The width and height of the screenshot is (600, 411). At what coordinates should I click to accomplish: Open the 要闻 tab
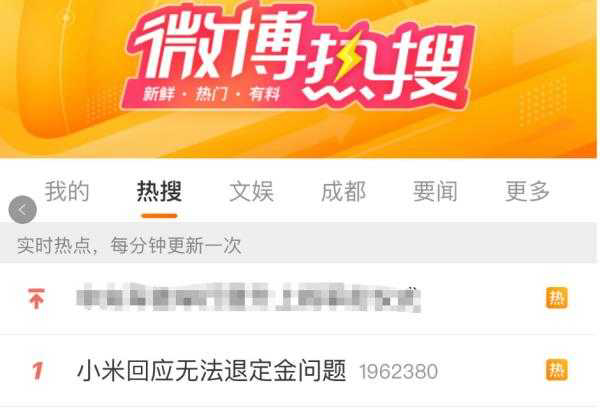(x=435, y=191)
